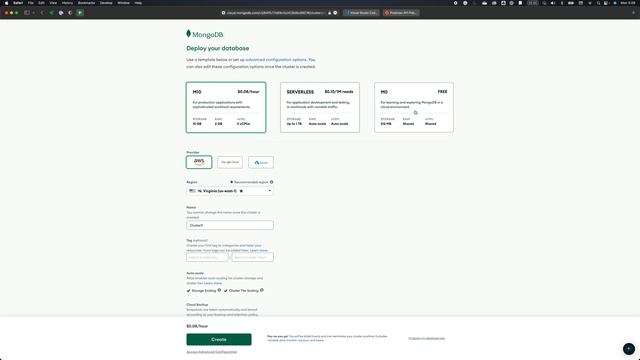Choose AWS as the cloud provider
640x360 pixels.
tap(199, 162)
